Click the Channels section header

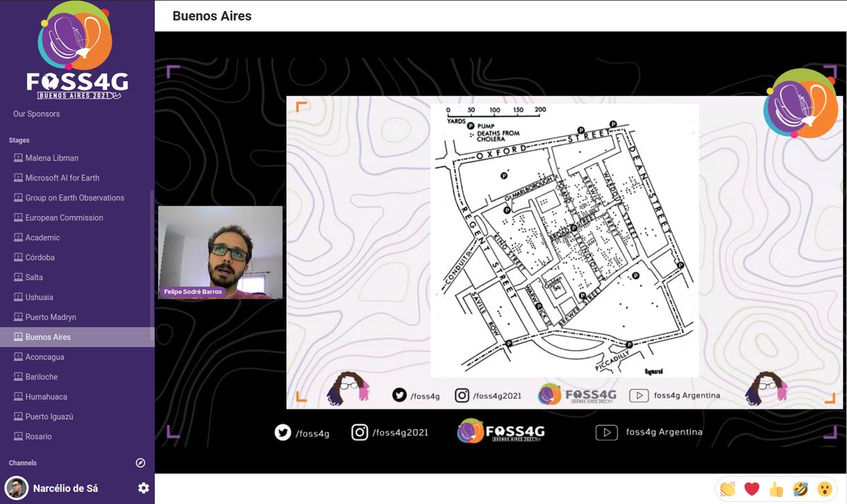[x=23, y=463]
